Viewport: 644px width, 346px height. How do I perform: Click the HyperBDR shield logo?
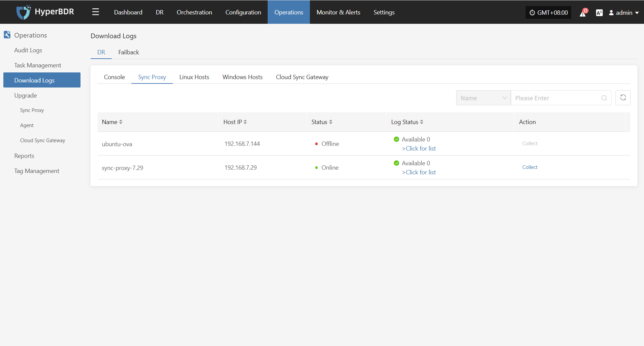(23, 12)
